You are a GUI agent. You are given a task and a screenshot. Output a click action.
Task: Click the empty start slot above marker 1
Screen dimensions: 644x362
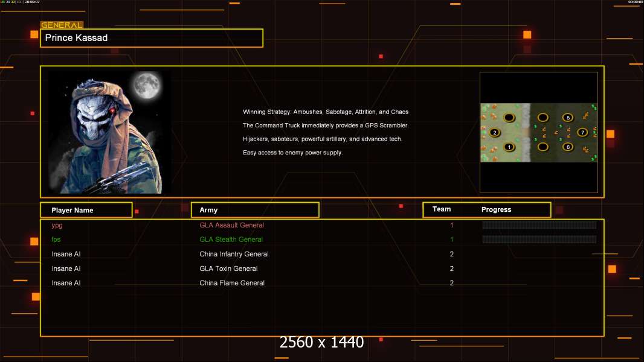pyautogui.click(x=509, y=118)
